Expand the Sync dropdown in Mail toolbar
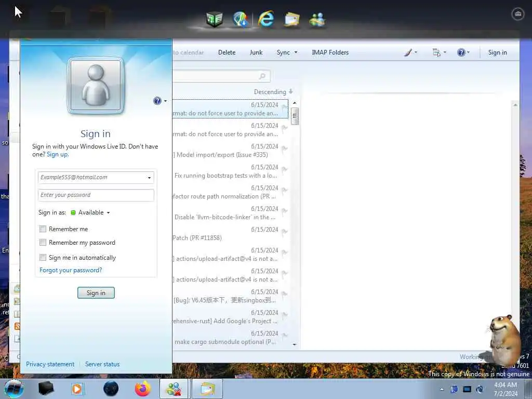Screen dimensions: 532x399 (x=296, y=52)
